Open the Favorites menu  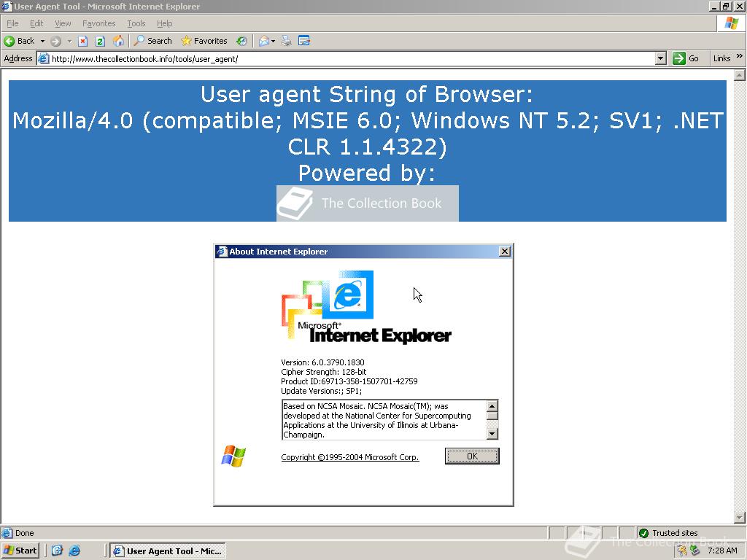[x=98, y=23]
